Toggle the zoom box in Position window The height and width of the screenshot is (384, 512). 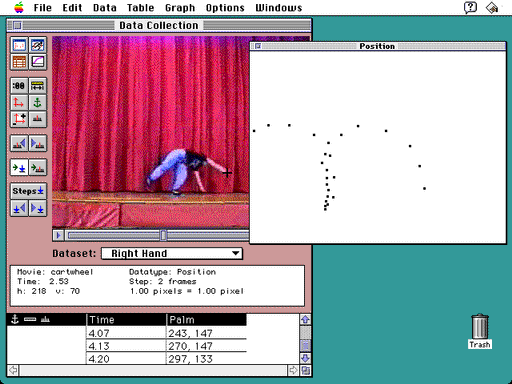coord(258,46)
